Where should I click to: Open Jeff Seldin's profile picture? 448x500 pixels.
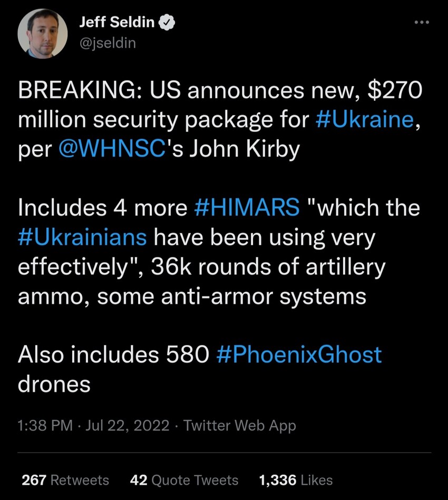point(43,33)
